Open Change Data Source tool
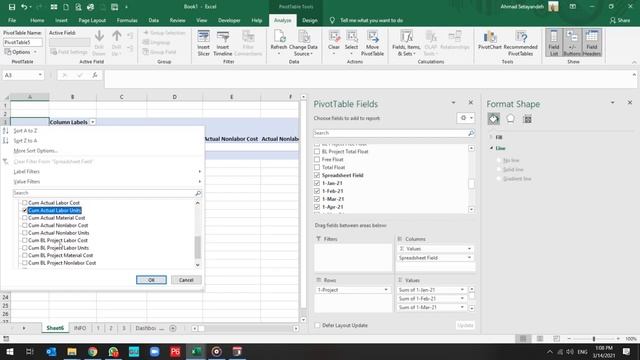This screenshot has width=640, height=360. [x=303, y=42]
